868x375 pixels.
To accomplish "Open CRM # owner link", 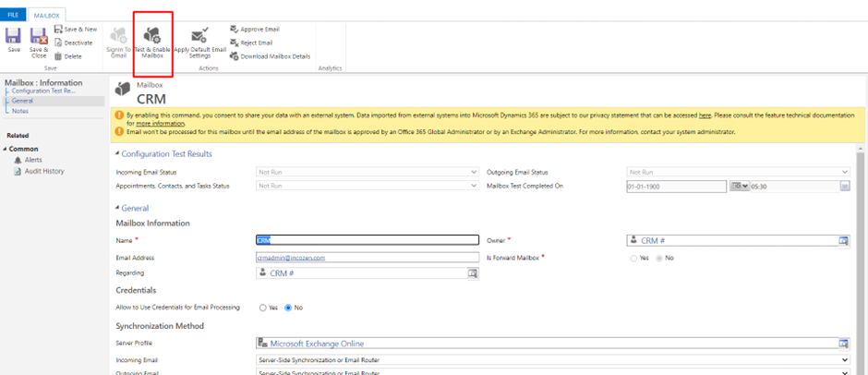I will [x=653, y=240].
